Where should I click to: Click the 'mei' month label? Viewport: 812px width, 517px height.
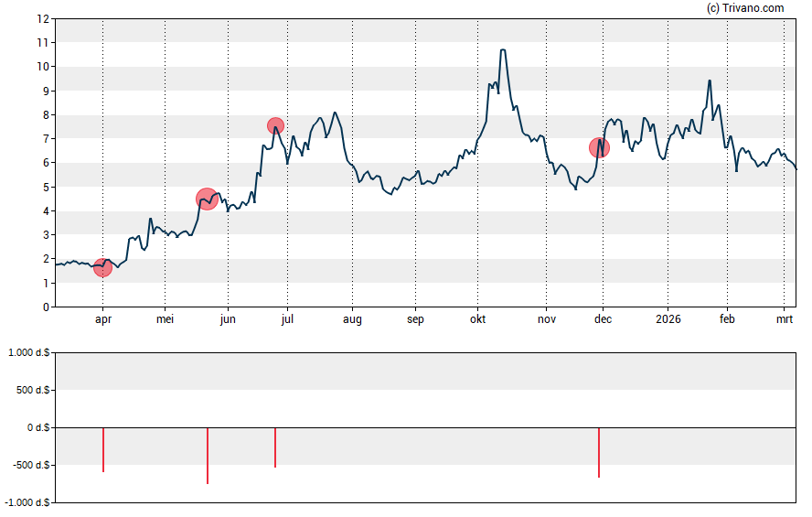point(165,319)
